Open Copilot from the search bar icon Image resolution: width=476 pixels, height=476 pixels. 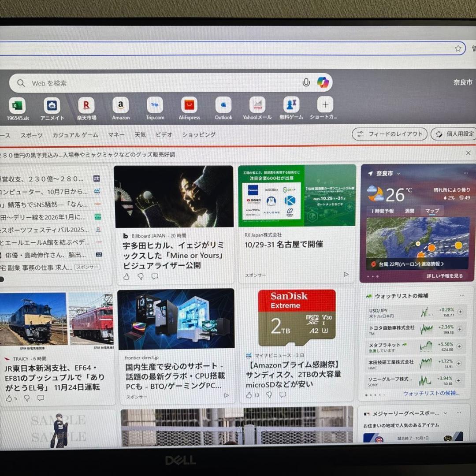click(323, 83)
